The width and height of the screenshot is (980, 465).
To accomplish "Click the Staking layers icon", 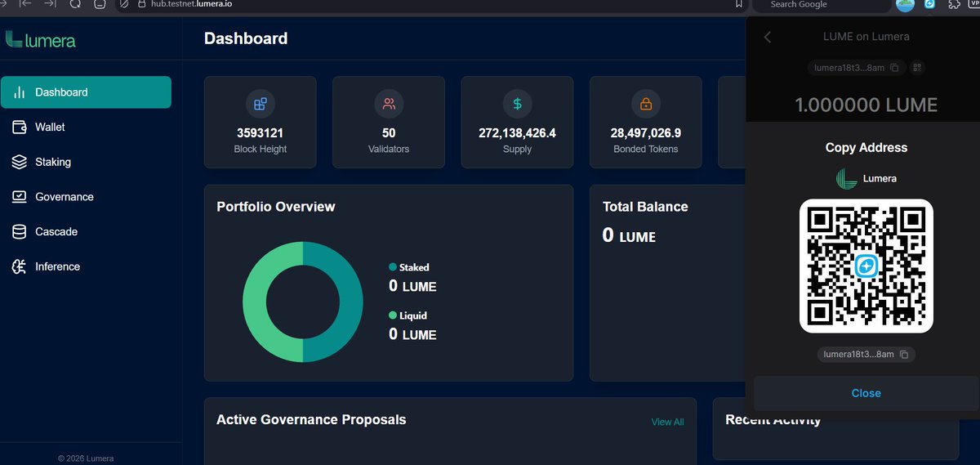I will pos(20,162).
